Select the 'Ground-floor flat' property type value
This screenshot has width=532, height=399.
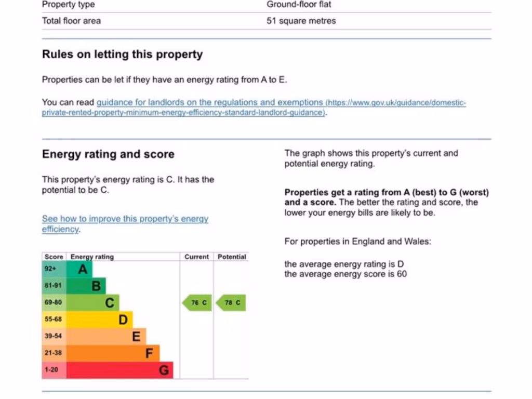click(x=299, y=5)
